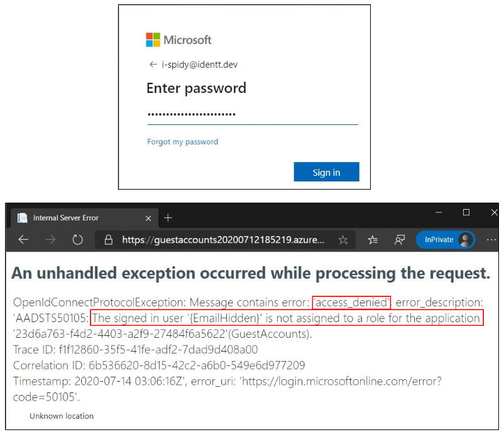The width and height of the screenshot is (504, 437).
Task: Open the Forgot my password link
Action: [183, 142]
